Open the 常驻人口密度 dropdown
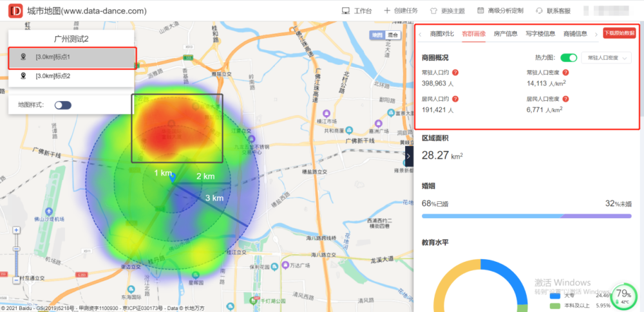 pos(606,58)
